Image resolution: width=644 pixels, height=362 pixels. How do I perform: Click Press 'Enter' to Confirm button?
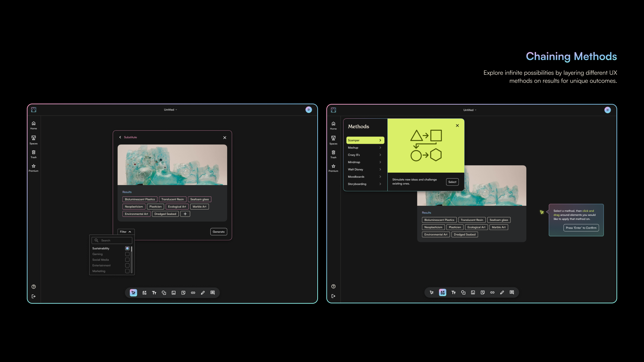coord(581,228)
